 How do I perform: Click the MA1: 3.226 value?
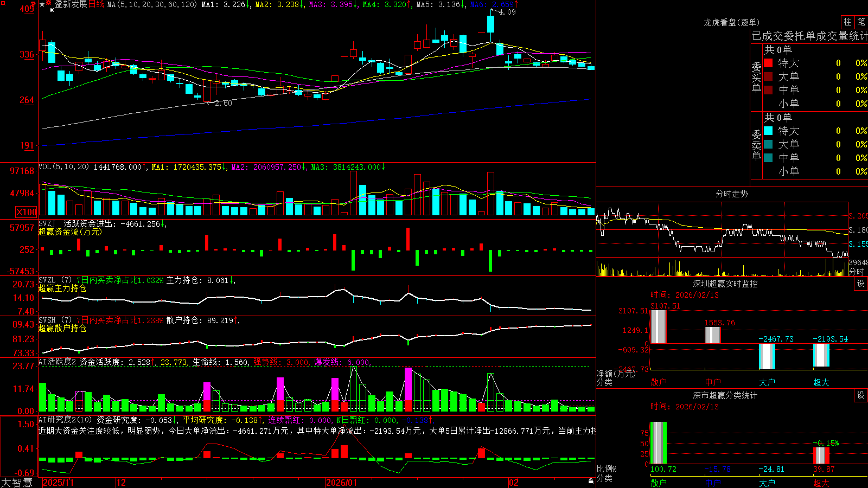(x=225, y=4)
